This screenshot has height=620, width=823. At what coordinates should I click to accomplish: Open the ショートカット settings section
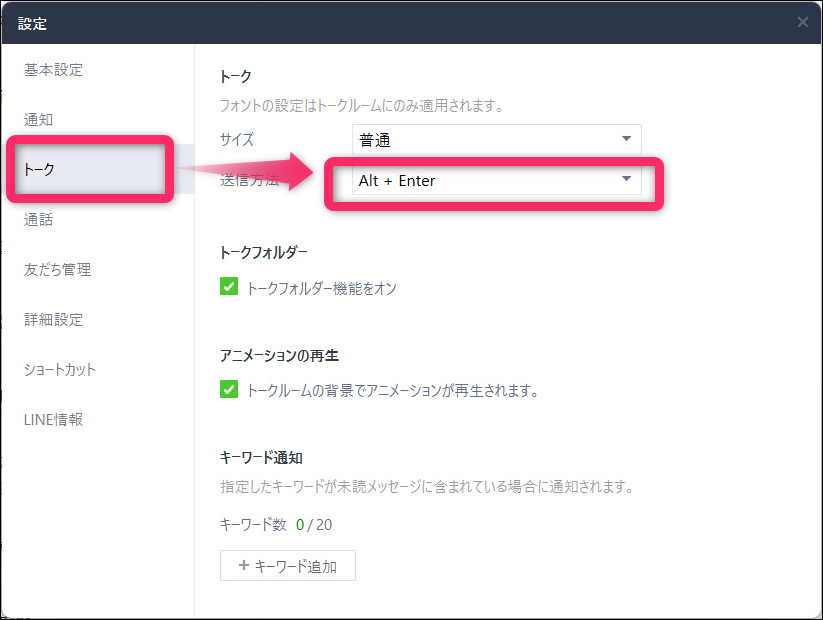point(60,369)
